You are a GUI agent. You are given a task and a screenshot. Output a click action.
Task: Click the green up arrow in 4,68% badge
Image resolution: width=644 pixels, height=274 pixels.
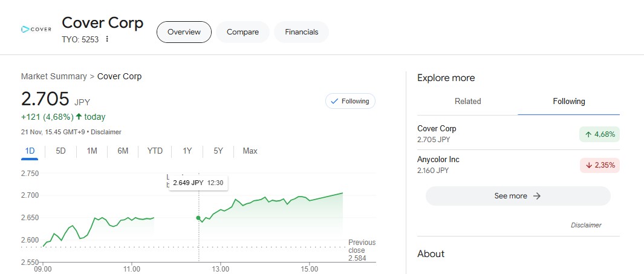pyautogui.click(x=588, y=134)
